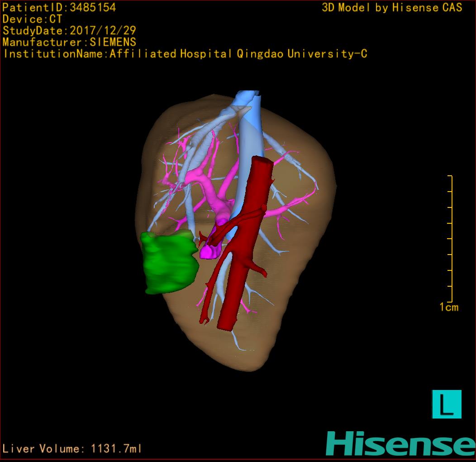Select the StudyDate:2017/12/29 text
Image resolution: width=476 pixels, height=462 pixels.
point(69,31)
